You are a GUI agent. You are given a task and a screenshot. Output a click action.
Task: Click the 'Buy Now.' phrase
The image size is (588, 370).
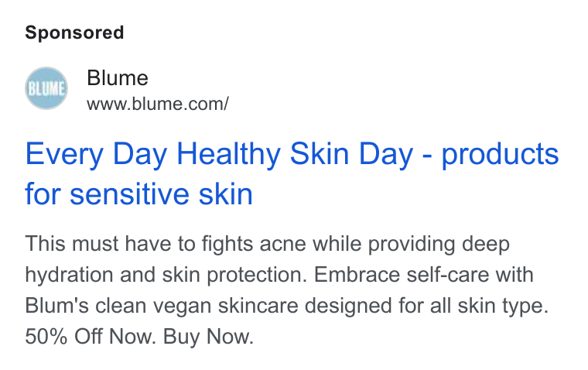point(208,336)
